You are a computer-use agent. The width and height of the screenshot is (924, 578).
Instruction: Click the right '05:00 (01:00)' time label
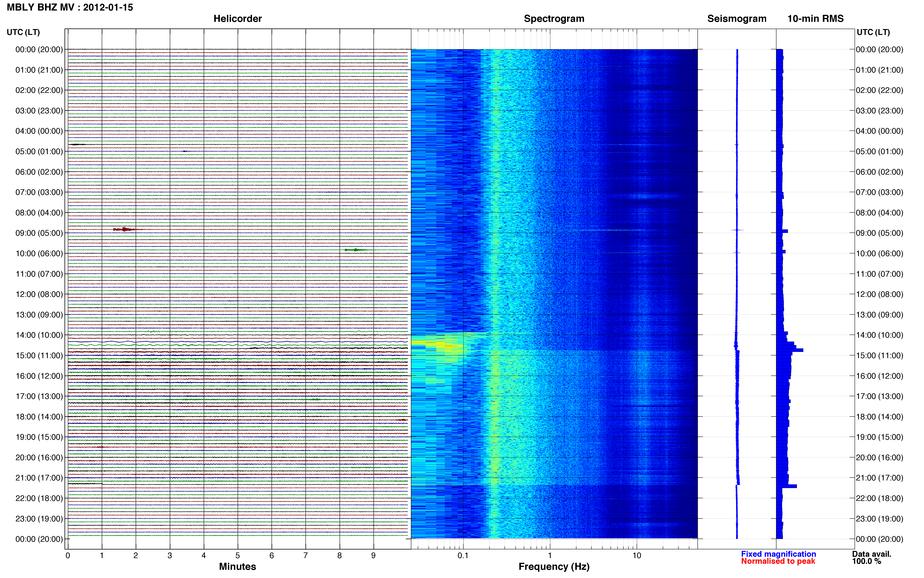click(879, 151)
